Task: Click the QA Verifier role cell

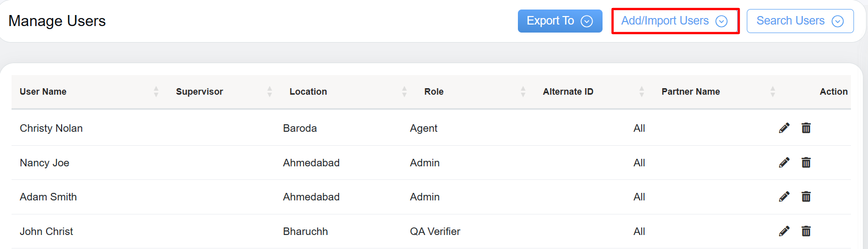Action: 435,231
